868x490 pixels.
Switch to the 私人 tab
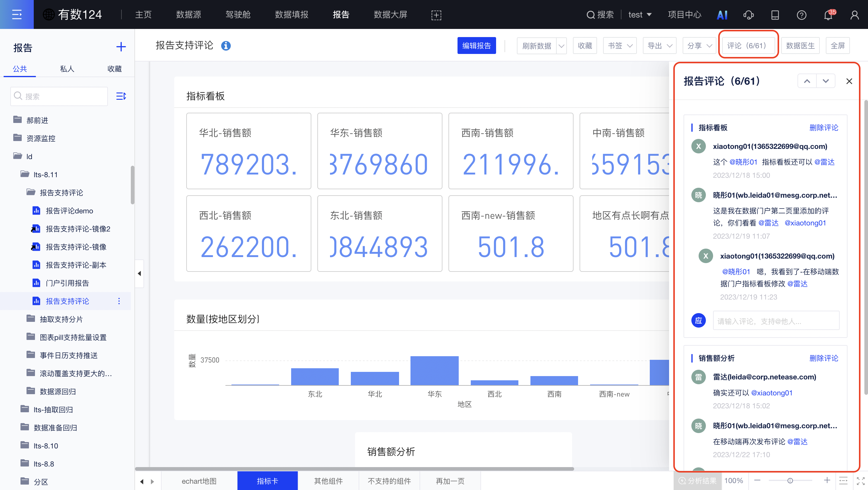click(x=67, y=69)
